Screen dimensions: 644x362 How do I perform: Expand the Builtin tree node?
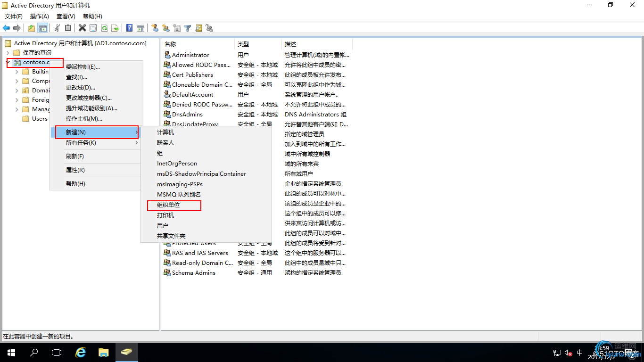[x=17, y=72]
